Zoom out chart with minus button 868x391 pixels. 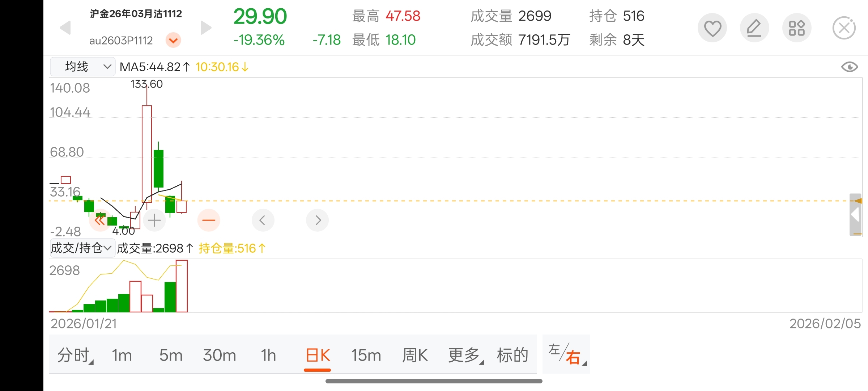coord(209,220)
